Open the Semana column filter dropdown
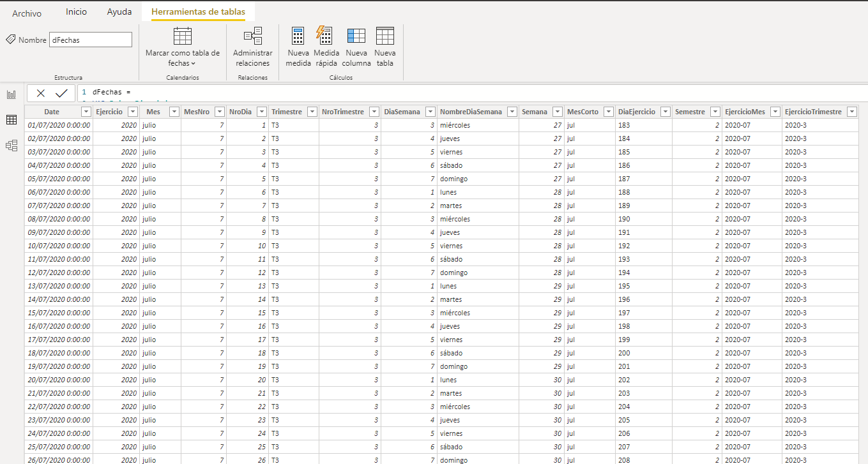This screenshot has height=464, width=868. [558, 112]
